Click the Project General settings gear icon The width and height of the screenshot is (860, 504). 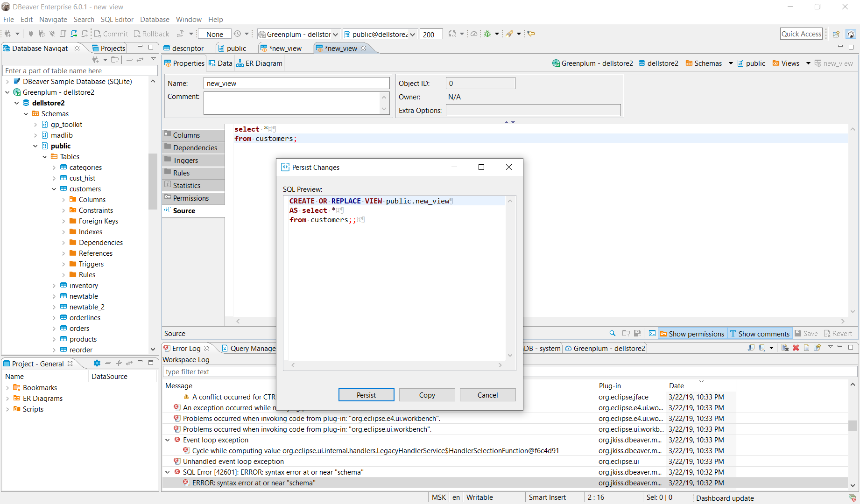pyautogui.click(x=97, y=363)
